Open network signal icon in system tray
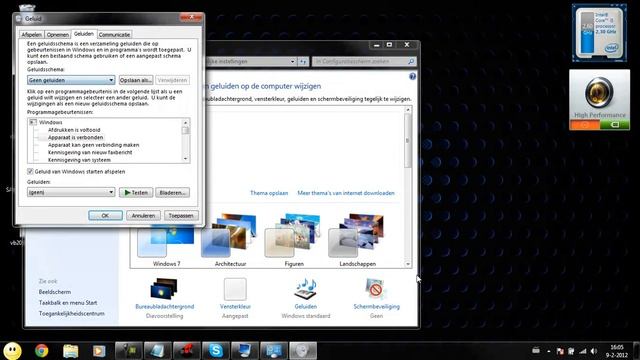Image resolution: width=640 pixels, height=360 pixels. click(583, 351)
